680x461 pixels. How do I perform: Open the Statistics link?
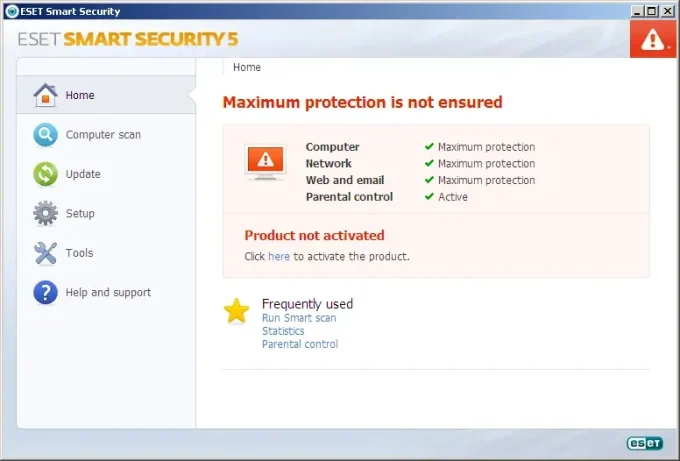click(x=283, y=331)
